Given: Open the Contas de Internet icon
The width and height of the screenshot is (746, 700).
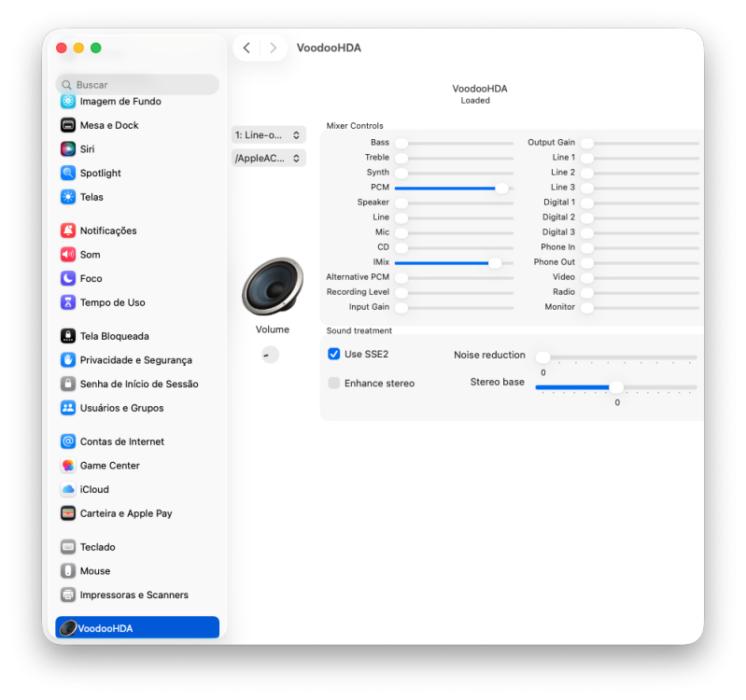Looking at the screenshot, I should point(68,441).
